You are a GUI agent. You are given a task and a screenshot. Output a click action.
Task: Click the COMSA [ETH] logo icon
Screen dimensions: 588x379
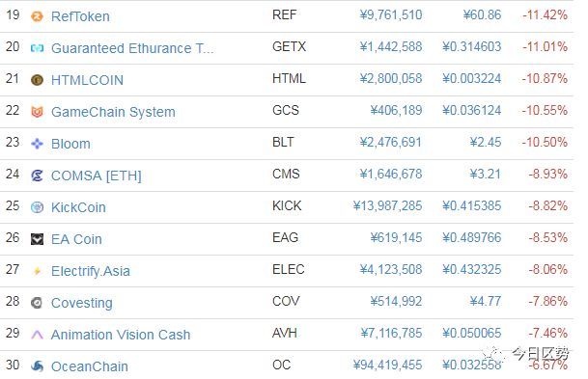(x=37, y=176)
